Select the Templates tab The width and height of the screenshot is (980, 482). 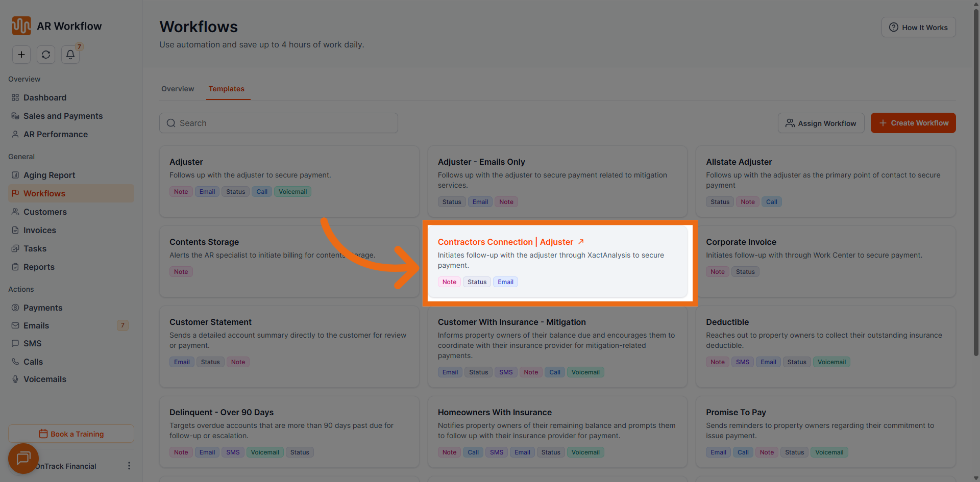point(227,89)
